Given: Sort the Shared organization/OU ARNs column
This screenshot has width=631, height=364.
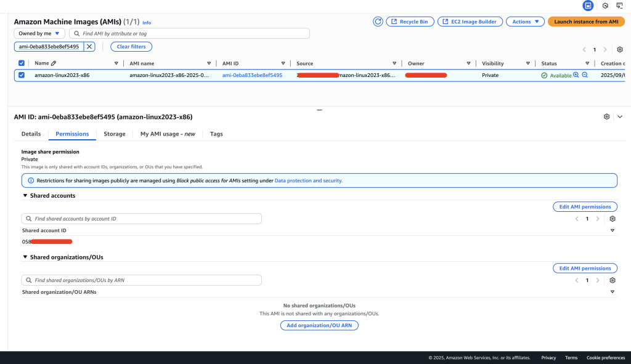Looking at the screenshot, I should [613, 293].
